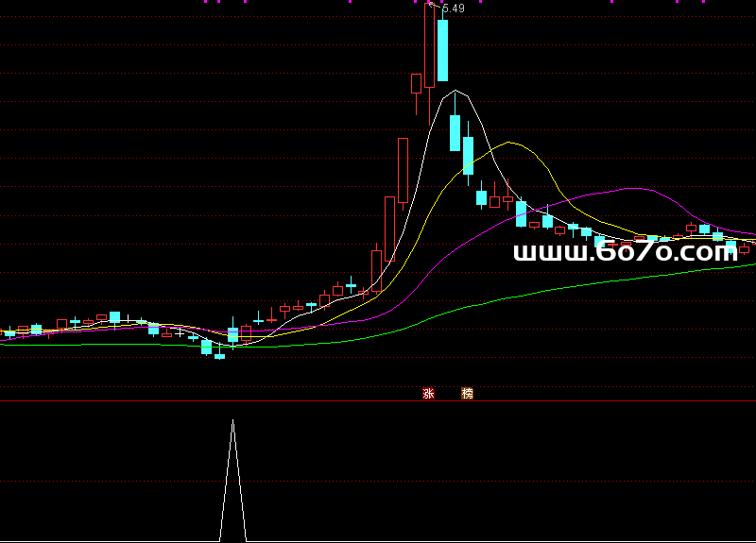Click the orange 榜 marker icon

(467, 393)
